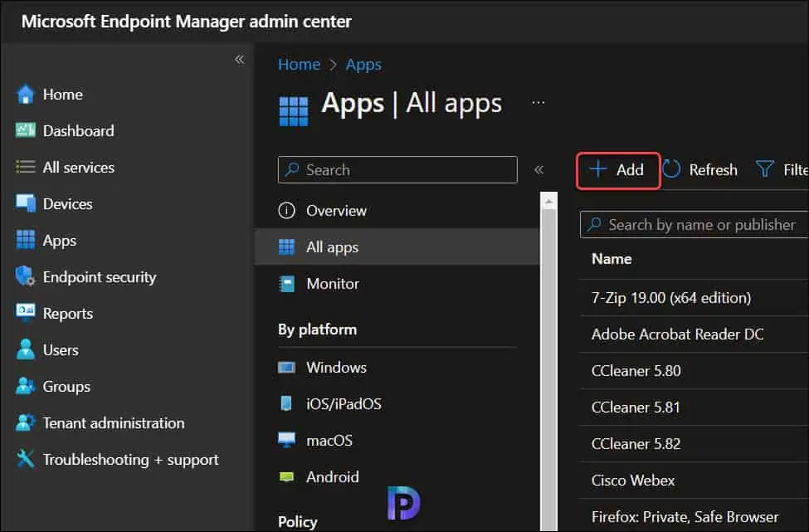
Task: Click the Dashboard chart icon
Action: tap(25, 130)
